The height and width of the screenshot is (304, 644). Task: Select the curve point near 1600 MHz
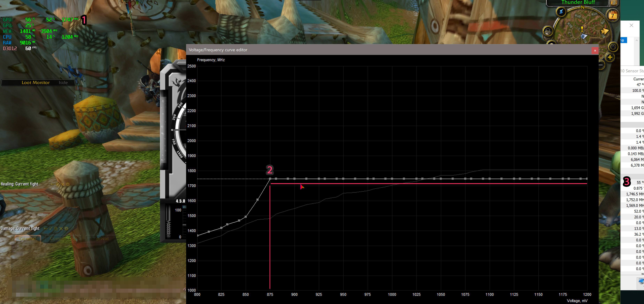pos(258,200)
